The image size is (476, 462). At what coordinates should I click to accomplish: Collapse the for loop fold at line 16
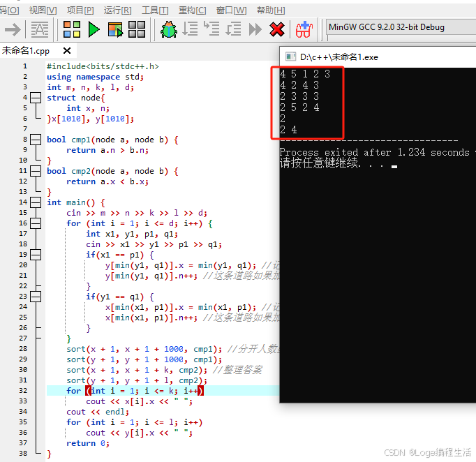coord(36,223)
